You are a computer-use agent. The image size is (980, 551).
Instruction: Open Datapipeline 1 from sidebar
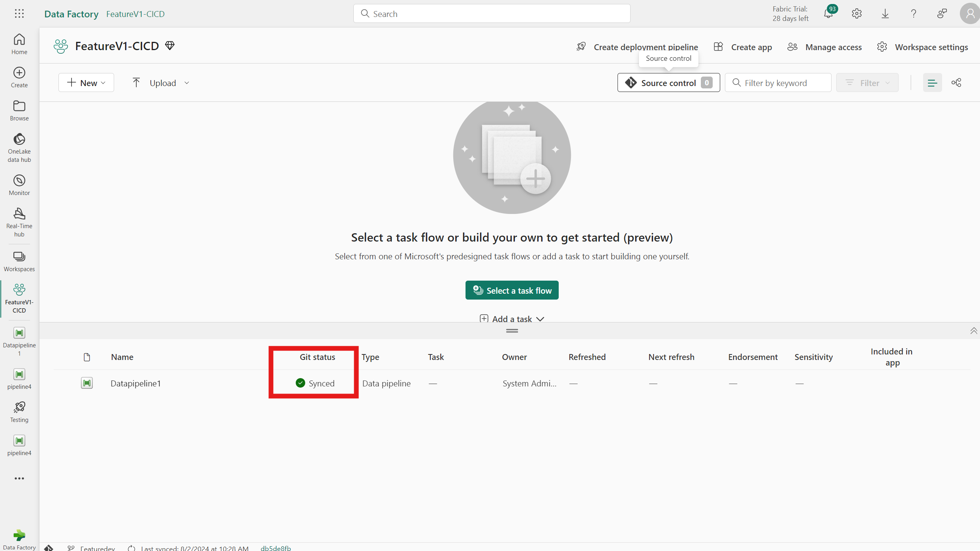point(19,341)
